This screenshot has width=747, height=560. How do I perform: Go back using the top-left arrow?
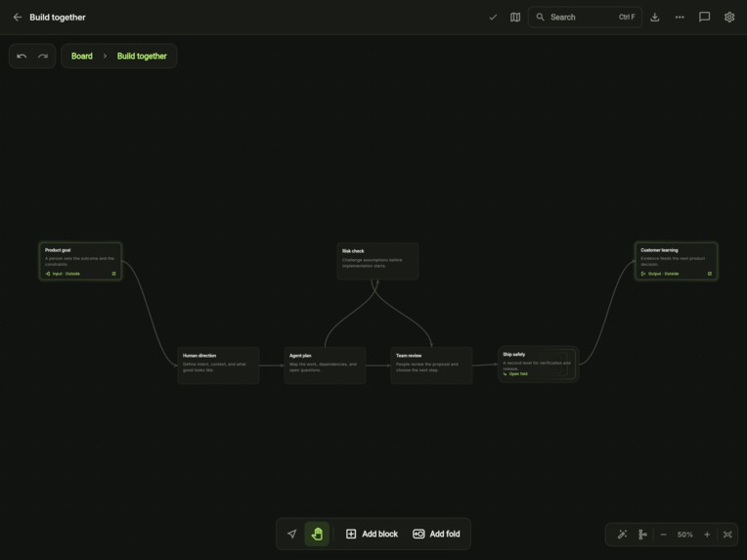18,18
